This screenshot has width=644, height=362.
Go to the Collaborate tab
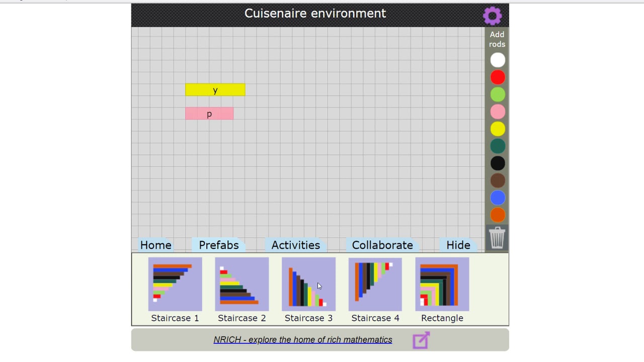coord(382,245)
